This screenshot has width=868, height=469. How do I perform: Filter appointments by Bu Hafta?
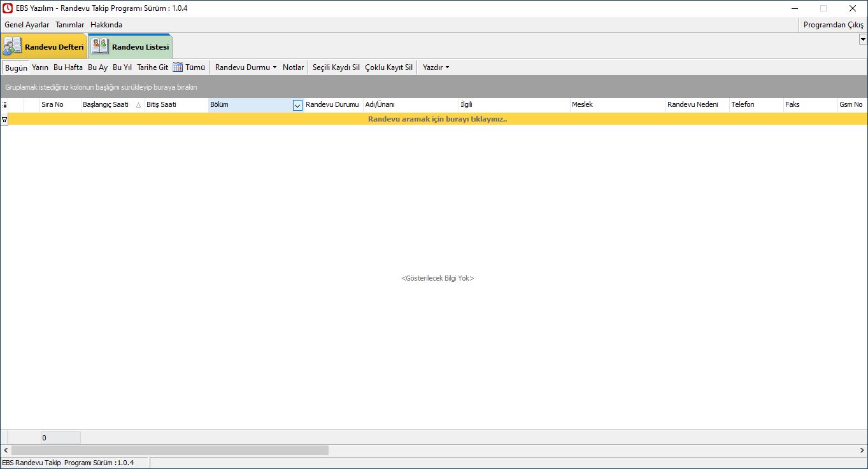coord(68,67)
